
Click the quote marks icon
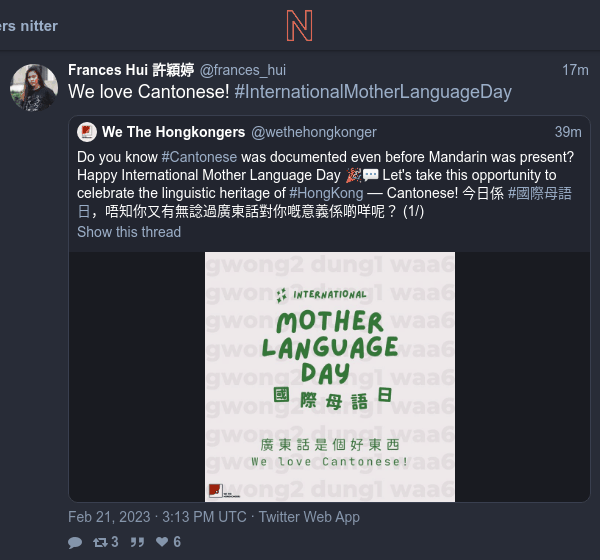(137, 542)
